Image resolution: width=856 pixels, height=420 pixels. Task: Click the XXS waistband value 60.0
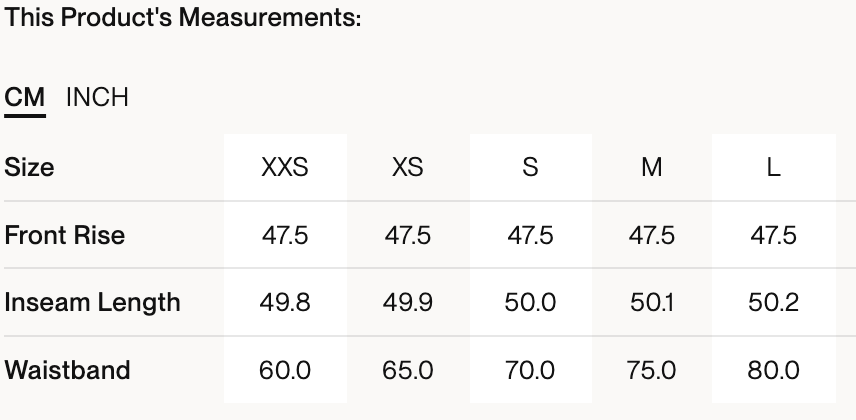tap(285, 371)
